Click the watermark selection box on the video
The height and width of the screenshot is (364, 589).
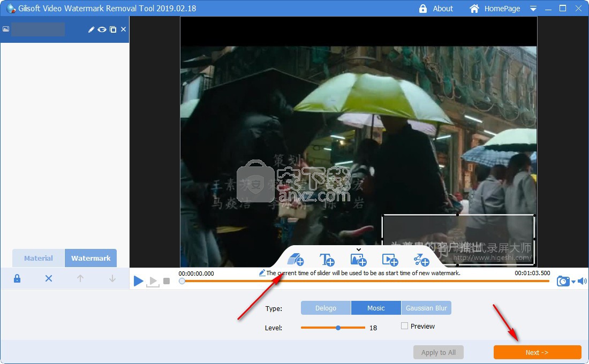point(458,240)
